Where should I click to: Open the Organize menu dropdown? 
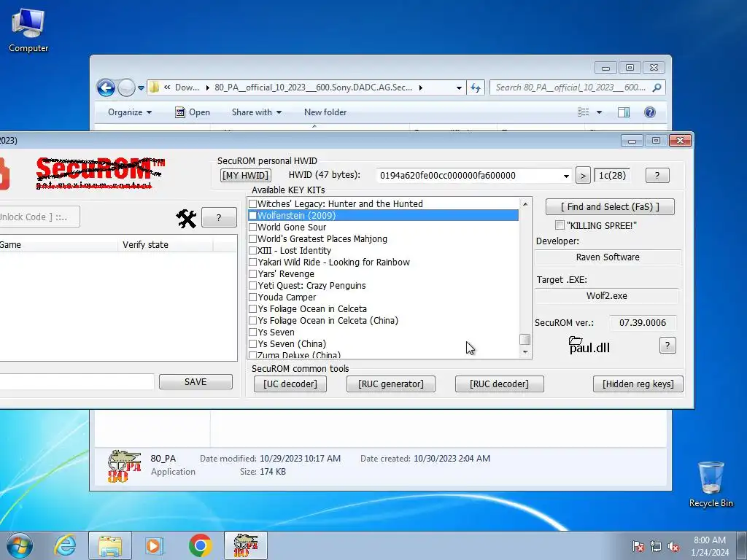point(130,112)
